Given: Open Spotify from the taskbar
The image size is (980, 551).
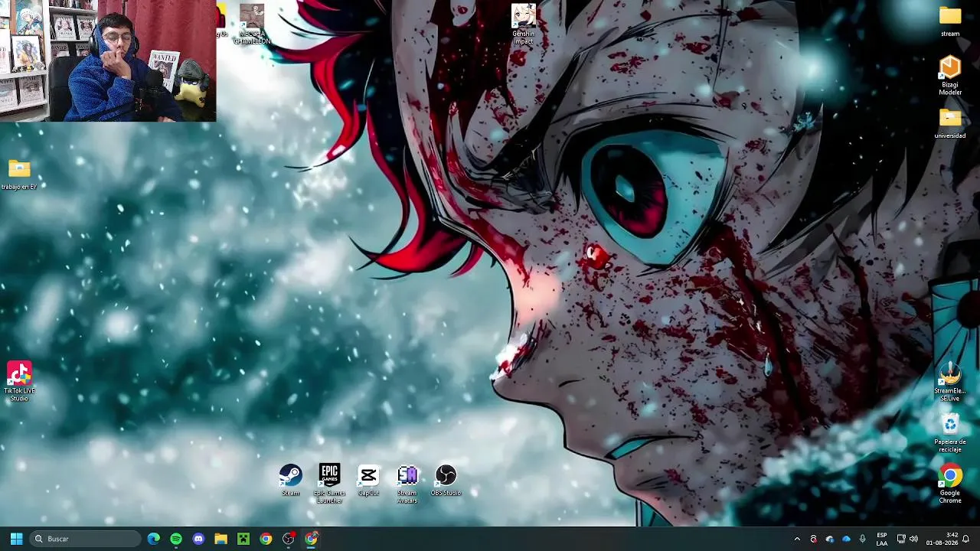Looking at the screenshot, I should [x=176, y=539].
